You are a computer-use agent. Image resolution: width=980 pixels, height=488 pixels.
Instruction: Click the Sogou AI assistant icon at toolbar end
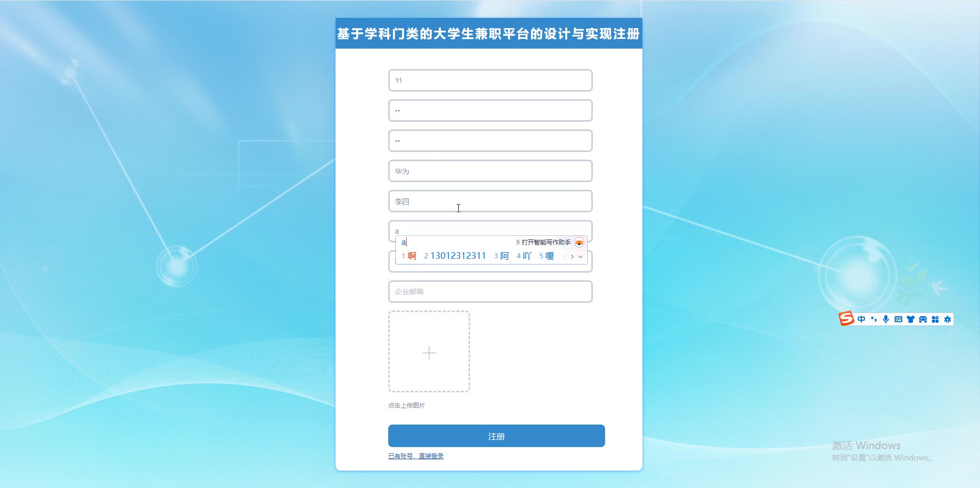(x=947, y=319)
